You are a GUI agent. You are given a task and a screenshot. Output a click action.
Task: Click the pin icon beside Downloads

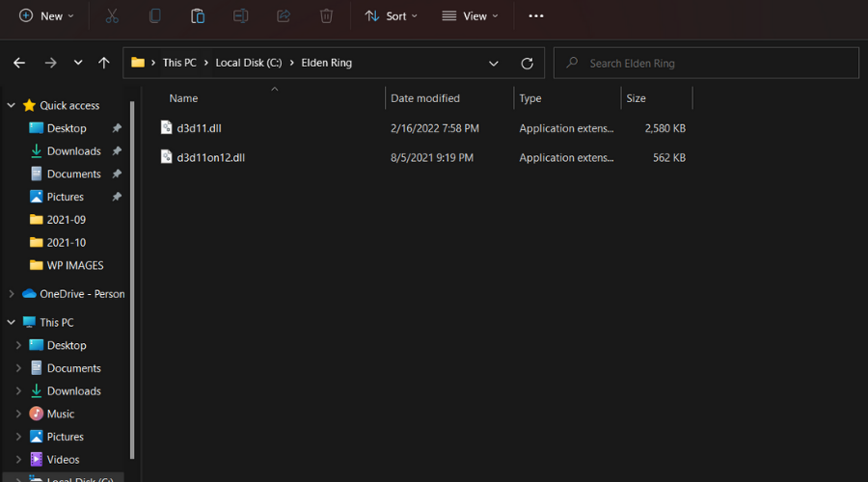click(117, 151)
